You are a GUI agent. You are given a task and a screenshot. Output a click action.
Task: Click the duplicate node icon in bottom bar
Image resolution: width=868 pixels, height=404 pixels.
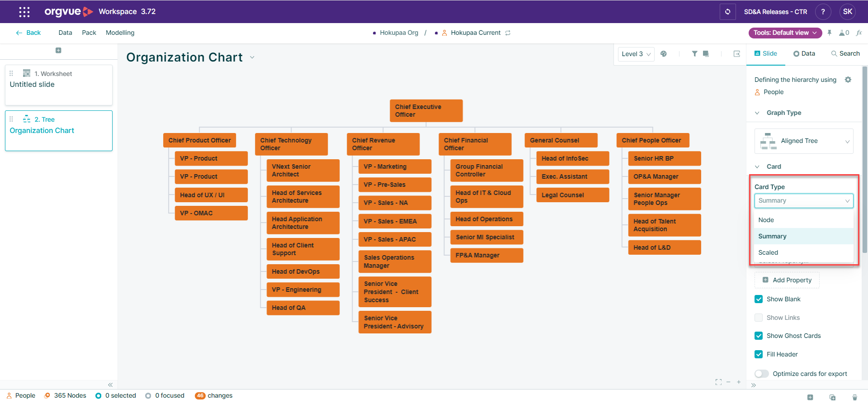tap(832, 397)
